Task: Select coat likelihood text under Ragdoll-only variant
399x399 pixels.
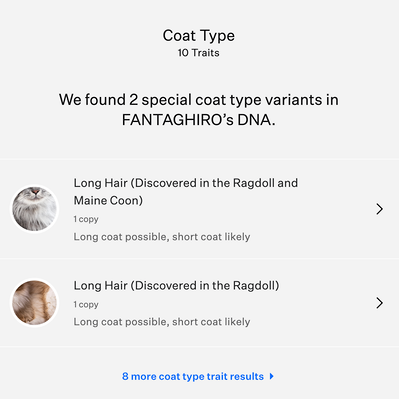Action: point(162,322)
